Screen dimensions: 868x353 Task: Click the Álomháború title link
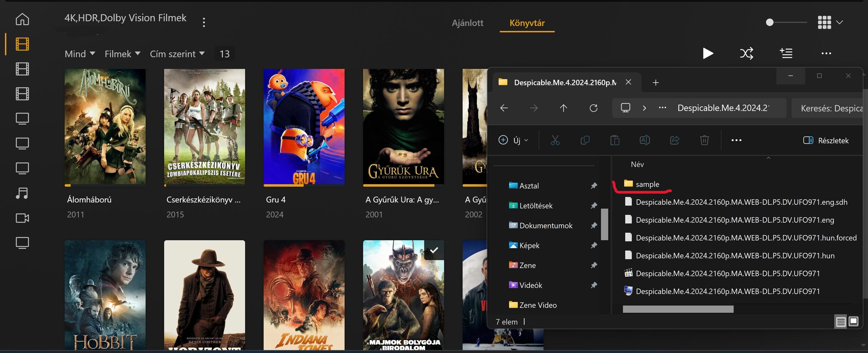89,200
